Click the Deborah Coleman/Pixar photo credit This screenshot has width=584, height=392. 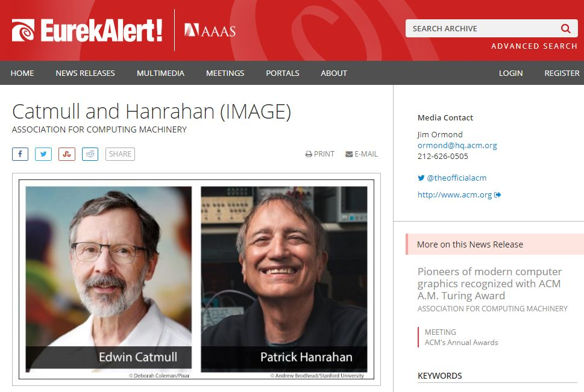tap(159, 376)
